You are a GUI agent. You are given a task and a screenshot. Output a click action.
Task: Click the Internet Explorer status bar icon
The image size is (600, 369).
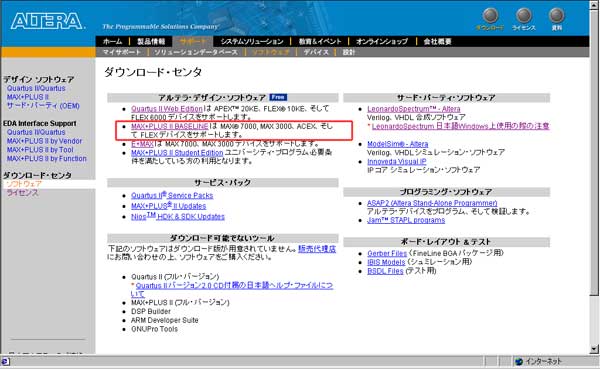(x=5, y=361)
